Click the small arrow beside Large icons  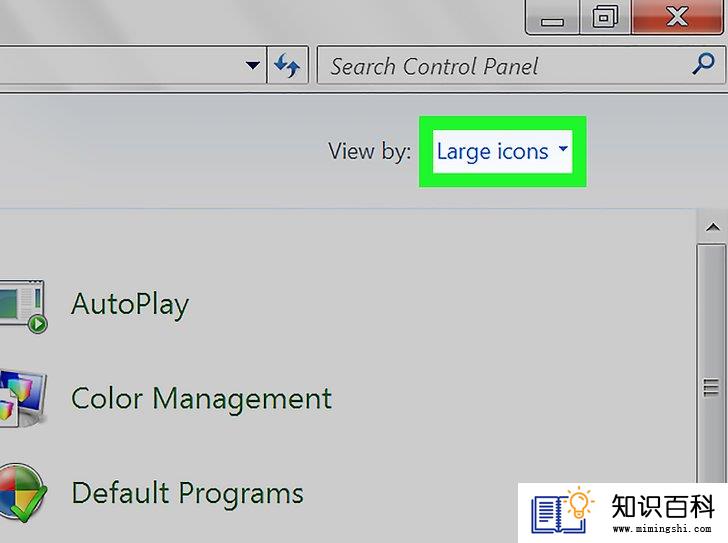coord(563,149)
